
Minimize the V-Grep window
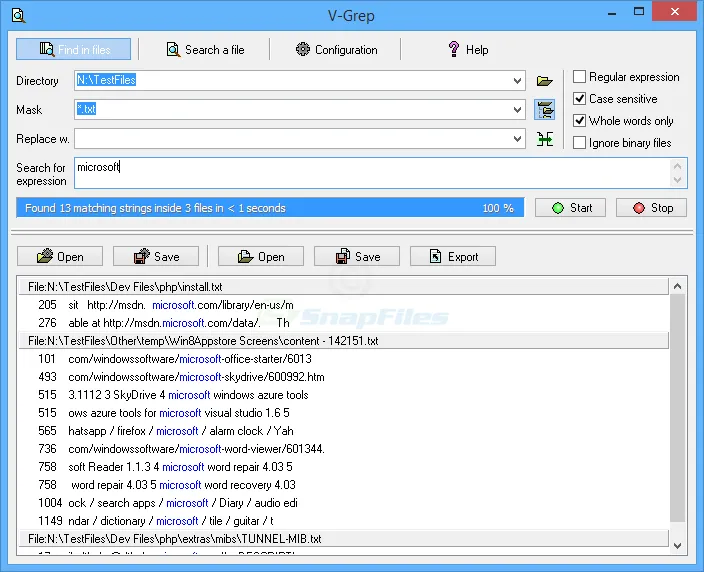(x=612, y=13)
